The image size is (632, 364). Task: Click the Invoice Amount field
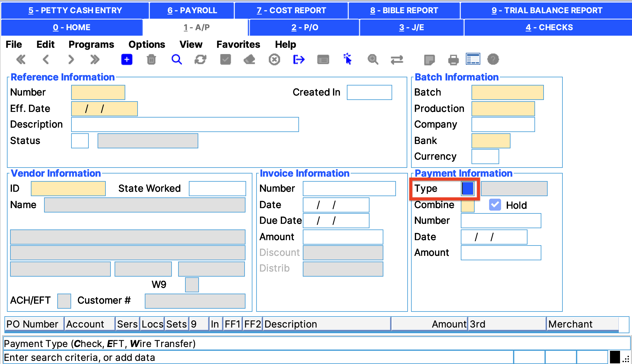pyautogui.click(x=343, y=237)
